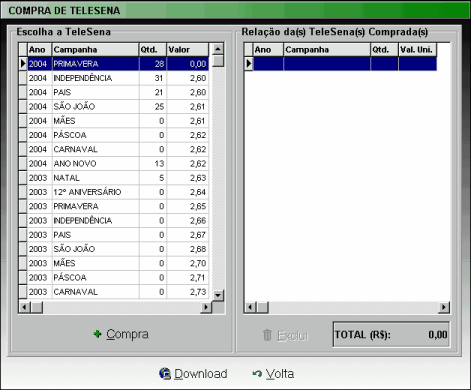Click right arrow of left list horizontal scrollbar
This screenshot has width=471, height=390.
click(206, 307)
